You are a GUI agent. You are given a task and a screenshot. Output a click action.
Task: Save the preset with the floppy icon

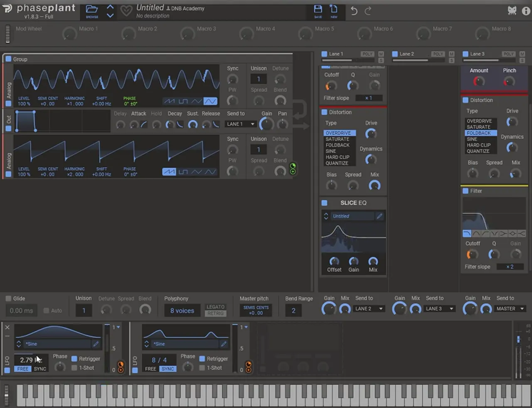pos(318,10)
